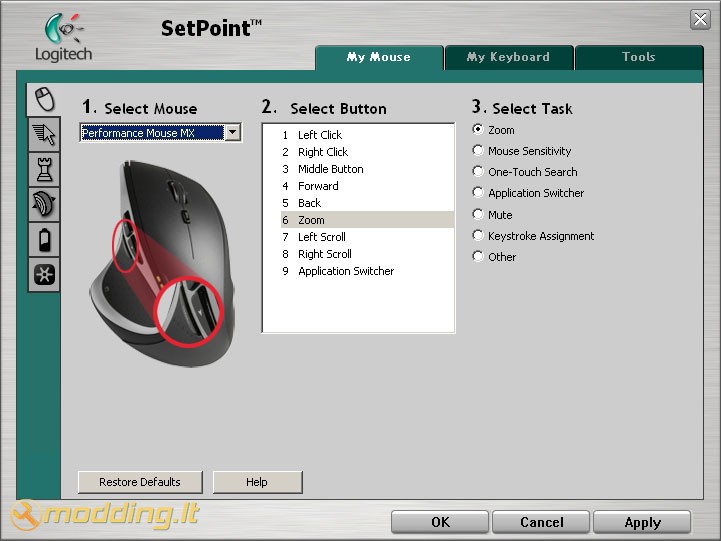Image resolution: width=721 pixels, height=541 pixels.
Task: Select the Middle Button entry
Action: 367,169
